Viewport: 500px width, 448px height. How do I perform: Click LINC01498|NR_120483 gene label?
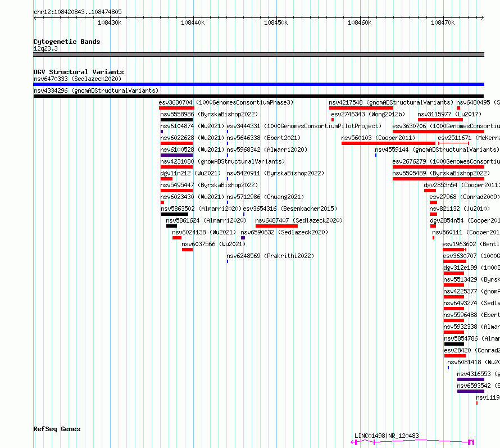[387, 436]
